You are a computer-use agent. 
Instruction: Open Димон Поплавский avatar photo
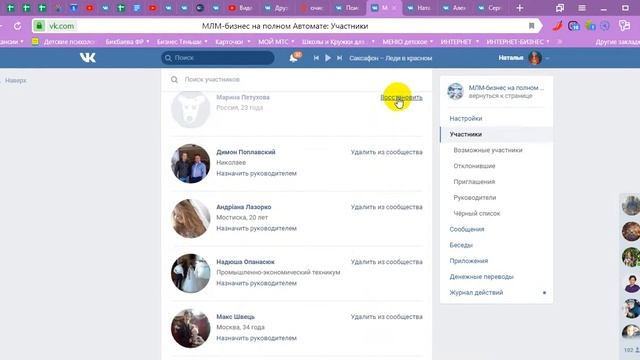click(191, 164)
